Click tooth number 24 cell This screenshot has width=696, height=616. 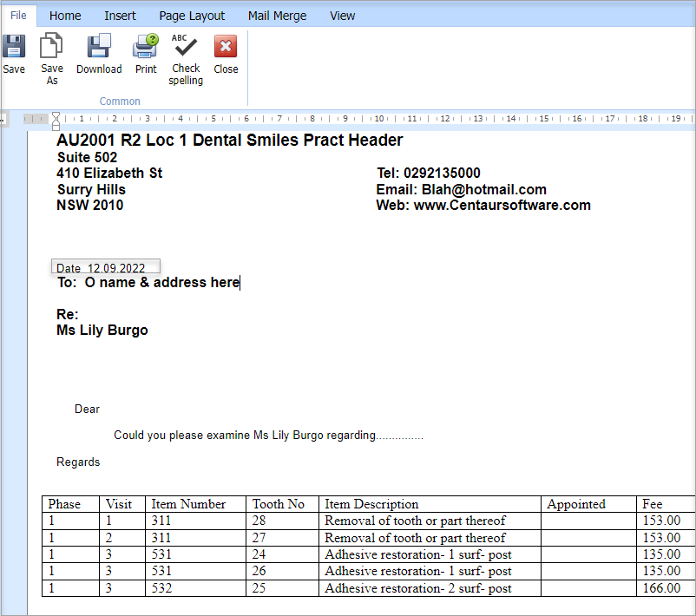click(x=282, y=554)
